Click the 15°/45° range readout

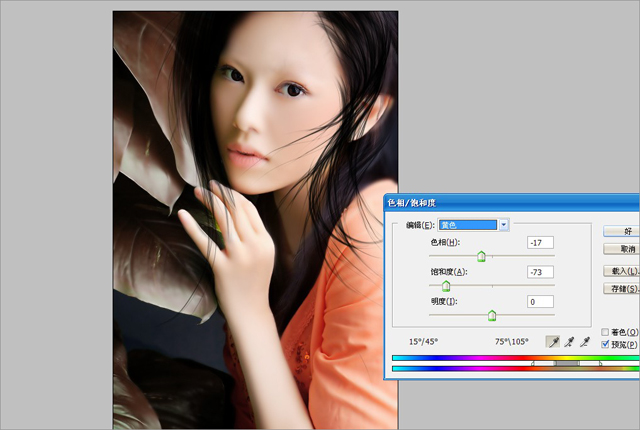click(x=423, y=342)
